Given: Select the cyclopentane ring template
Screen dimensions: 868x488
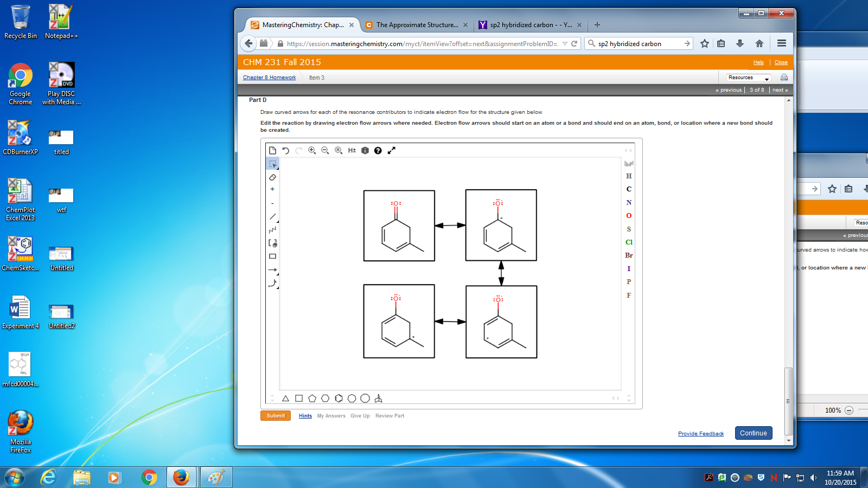Looking at the screenshot, I should [x=312, y=398].
